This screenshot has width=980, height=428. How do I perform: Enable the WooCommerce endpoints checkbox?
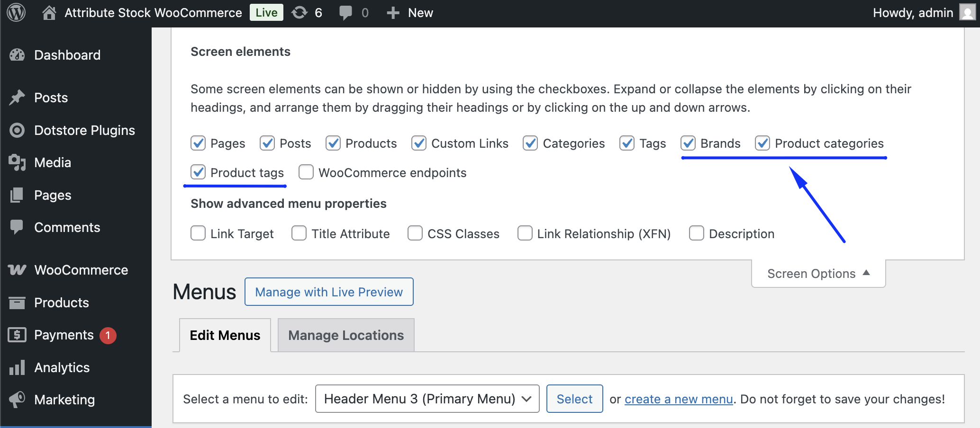[x=306, y=172]
